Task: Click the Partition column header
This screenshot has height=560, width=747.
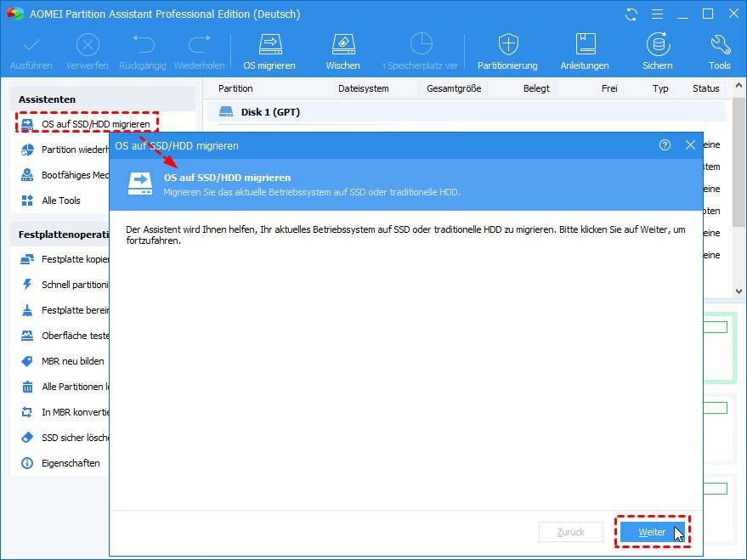Action: pos(235,88)
